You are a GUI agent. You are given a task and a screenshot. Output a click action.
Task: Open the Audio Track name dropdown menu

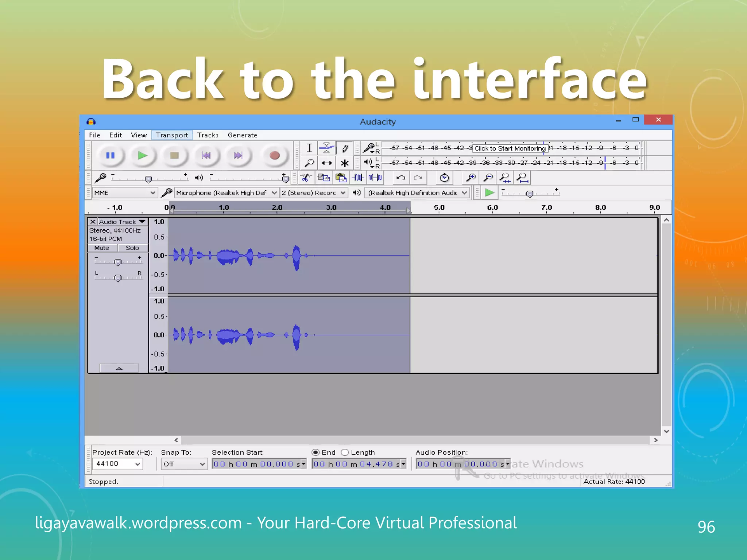pyautogui.click(x=123, y=222)
